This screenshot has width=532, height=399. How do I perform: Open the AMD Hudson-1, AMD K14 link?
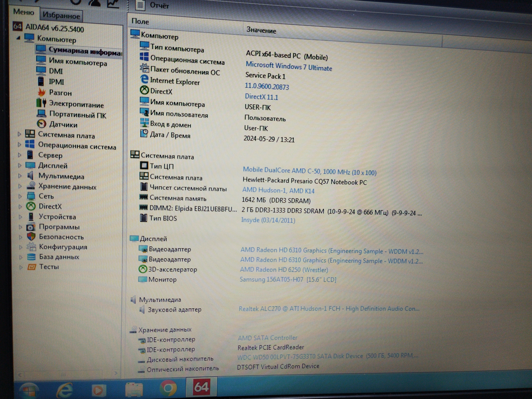tap(278, 190)
